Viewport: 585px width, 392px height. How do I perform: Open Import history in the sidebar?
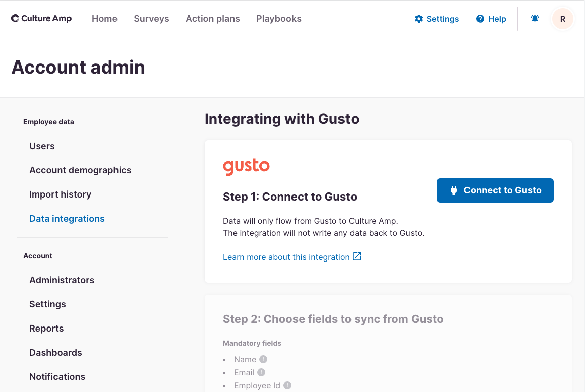61,194
